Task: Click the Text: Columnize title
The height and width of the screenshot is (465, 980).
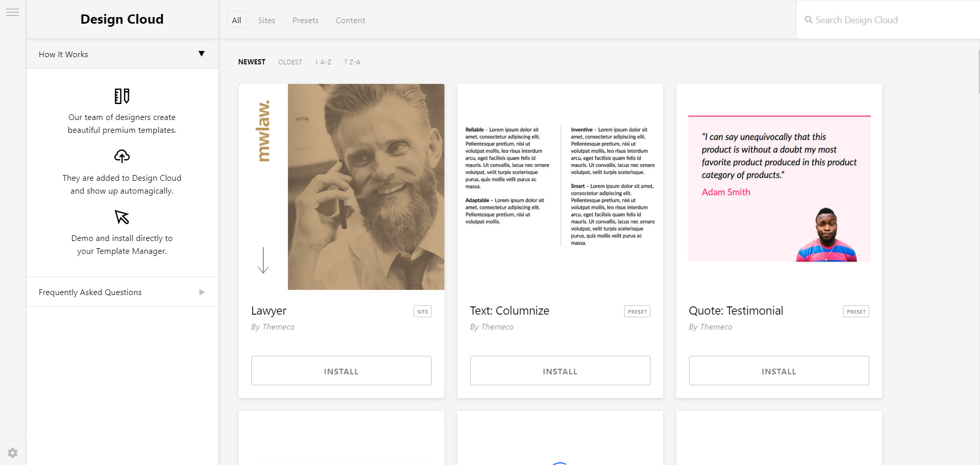Action: 510,311
